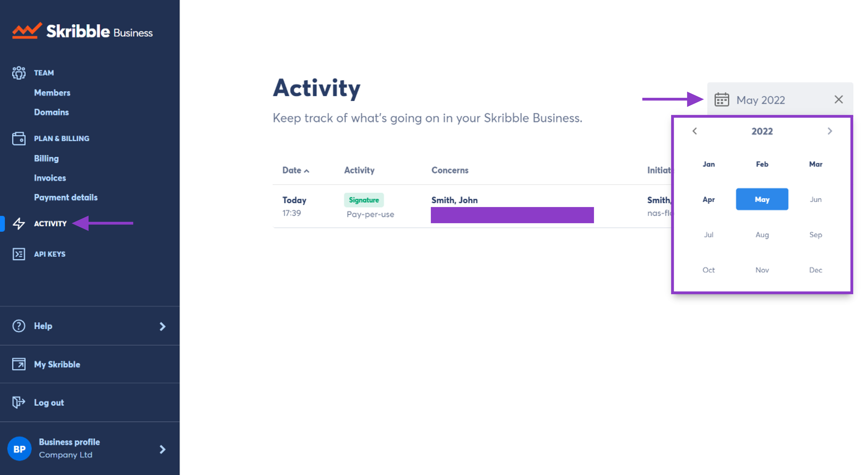Open the Domains menu item
The width and height of the screenshot is (868, 475).
(51, 112)
